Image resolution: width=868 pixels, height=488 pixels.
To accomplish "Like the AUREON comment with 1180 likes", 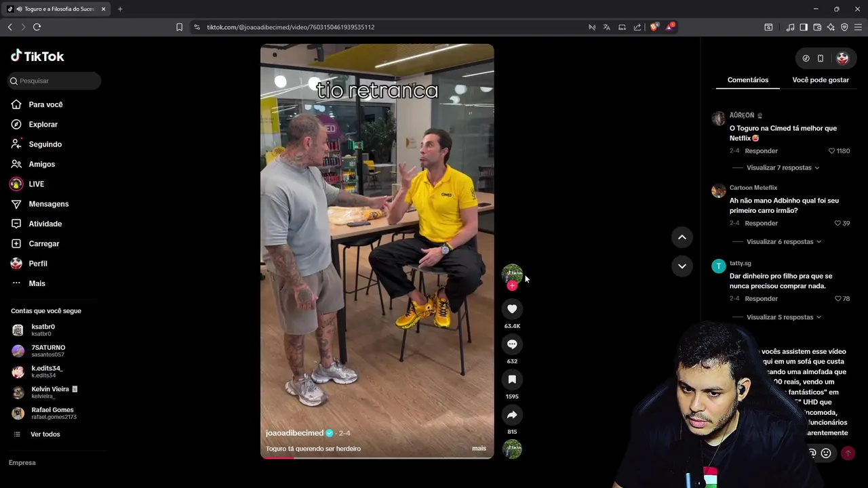I will pos(832,151).
